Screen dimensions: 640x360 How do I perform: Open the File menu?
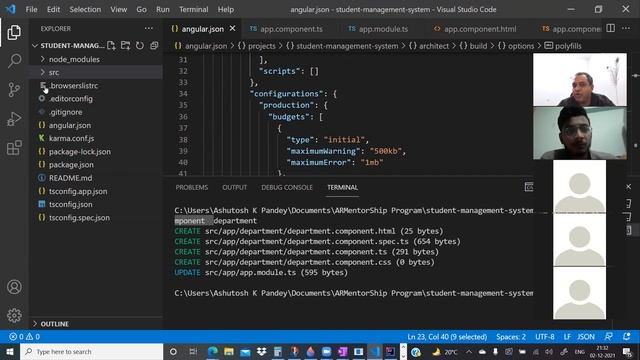[x=31, y=9]
